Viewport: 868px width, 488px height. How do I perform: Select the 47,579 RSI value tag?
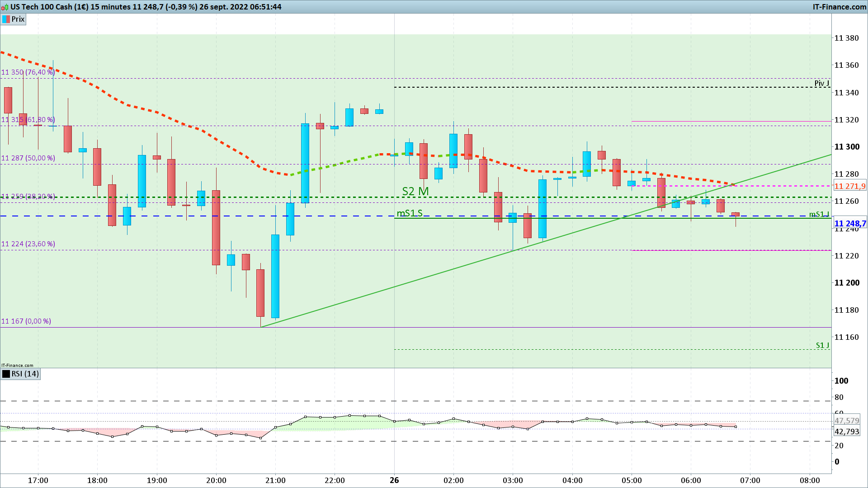[x=846, y=421]
